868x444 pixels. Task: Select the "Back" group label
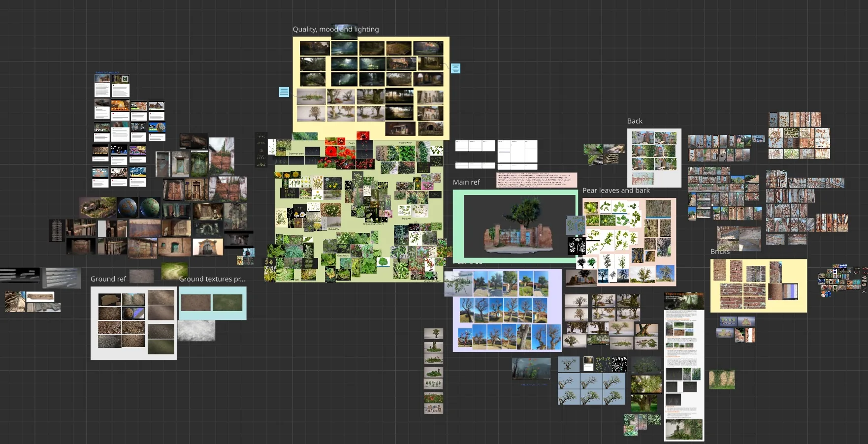point(635,121)
